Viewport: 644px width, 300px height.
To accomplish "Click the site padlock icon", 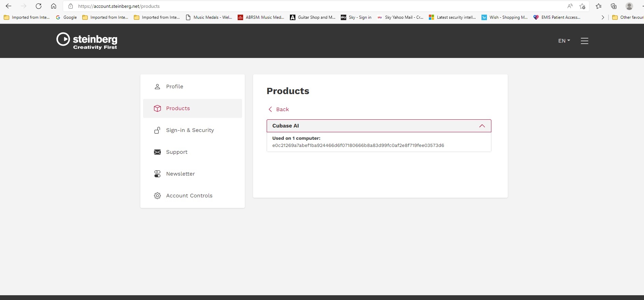I will [x=71, y=6].
